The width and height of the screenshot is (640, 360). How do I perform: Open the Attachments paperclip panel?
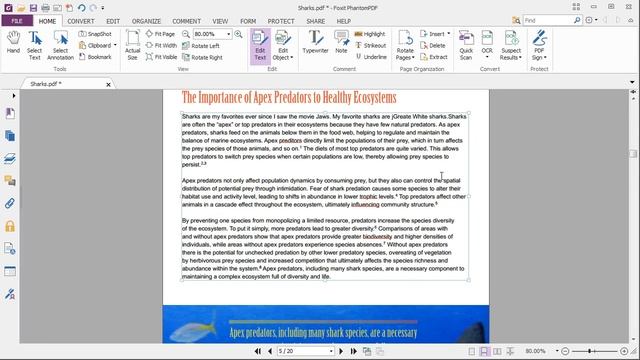[10, 203]
